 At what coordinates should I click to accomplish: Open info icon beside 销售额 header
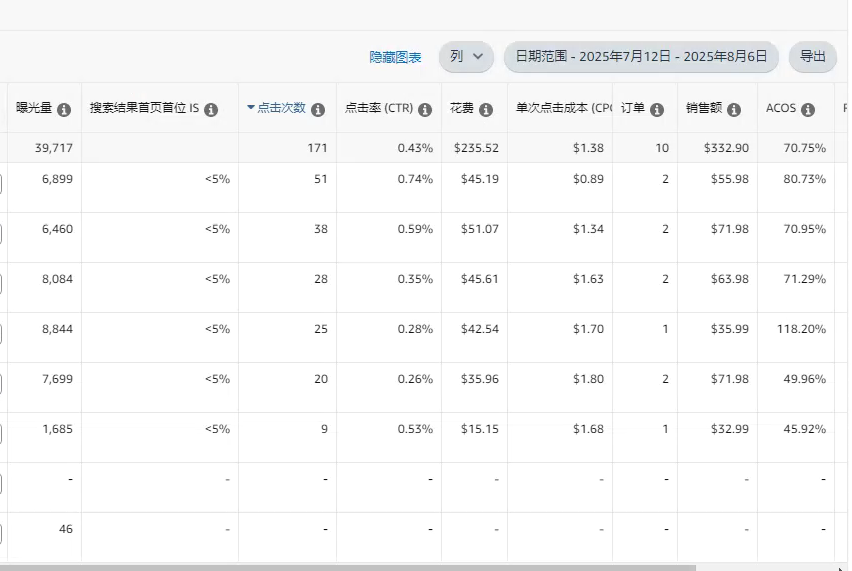click(x=734, y=110)
